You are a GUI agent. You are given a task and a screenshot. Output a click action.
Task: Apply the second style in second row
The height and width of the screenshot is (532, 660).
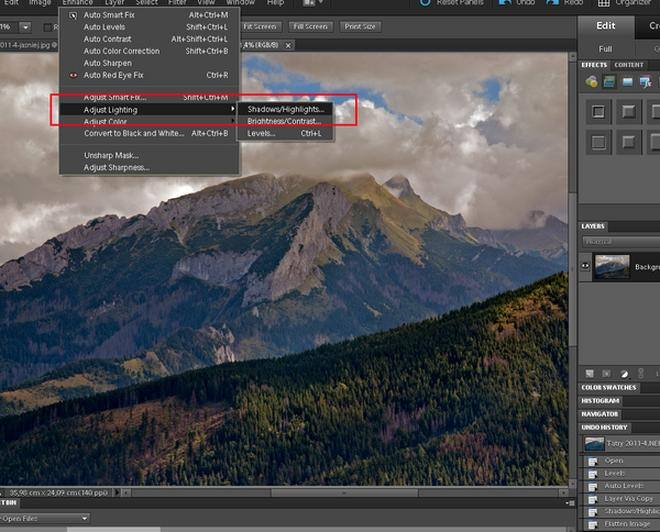tap(628, 142)
